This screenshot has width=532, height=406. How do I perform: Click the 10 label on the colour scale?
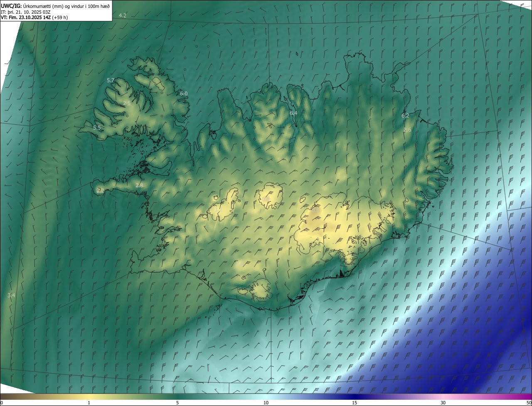[x=266, y=403]
